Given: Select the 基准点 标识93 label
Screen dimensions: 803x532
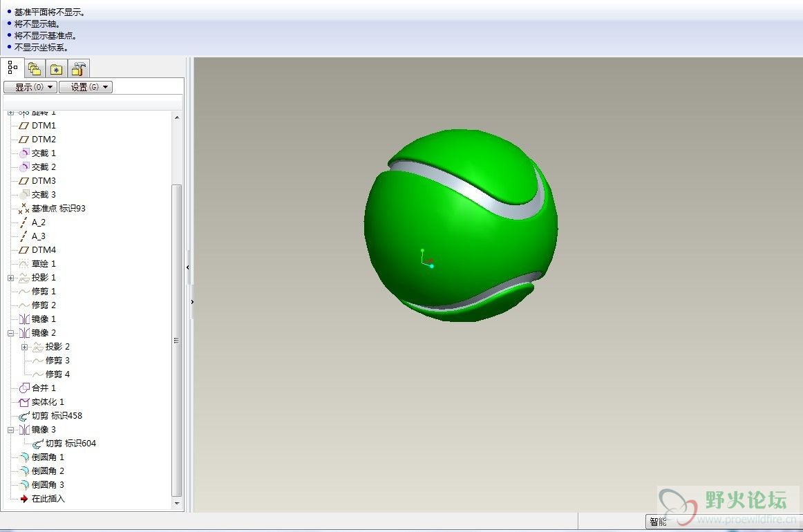Looking at the screenshot, I should tap(58, 209).
